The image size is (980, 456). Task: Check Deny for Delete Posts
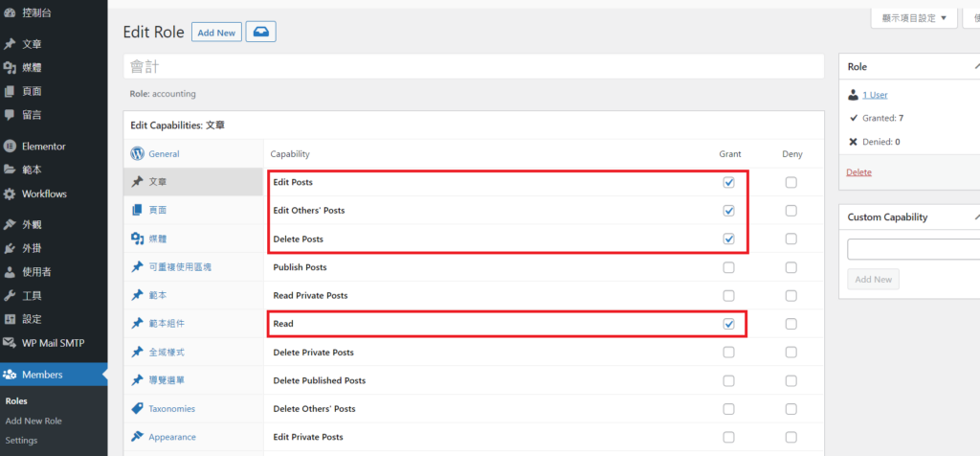coord(791,239)
